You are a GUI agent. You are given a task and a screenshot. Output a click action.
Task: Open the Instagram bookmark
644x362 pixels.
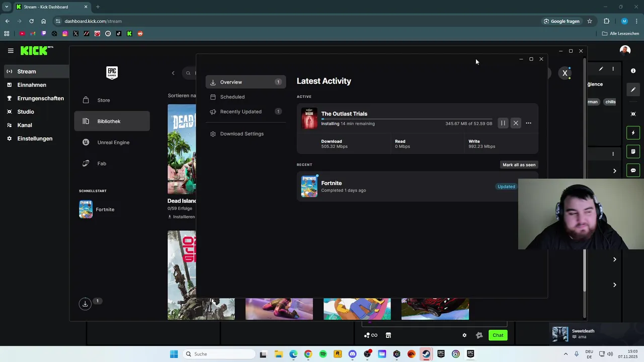[65, 34]
